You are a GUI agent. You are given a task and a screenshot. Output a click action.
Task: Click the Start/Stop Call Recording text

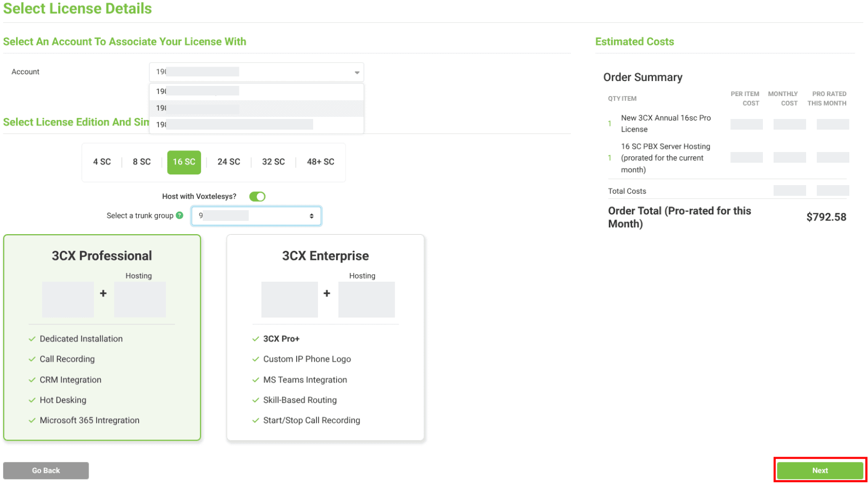312,420
